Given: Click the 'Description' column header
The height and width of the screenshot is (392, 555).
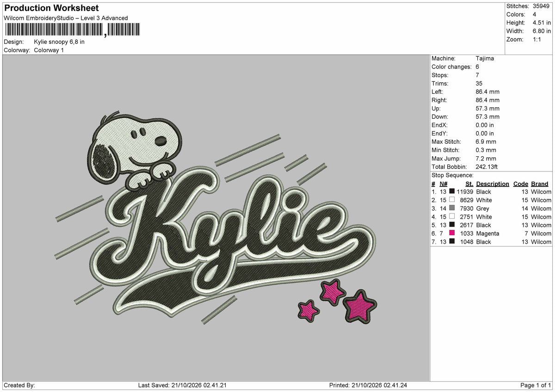Looking at the screenshot, I should (x=493, y=184).
